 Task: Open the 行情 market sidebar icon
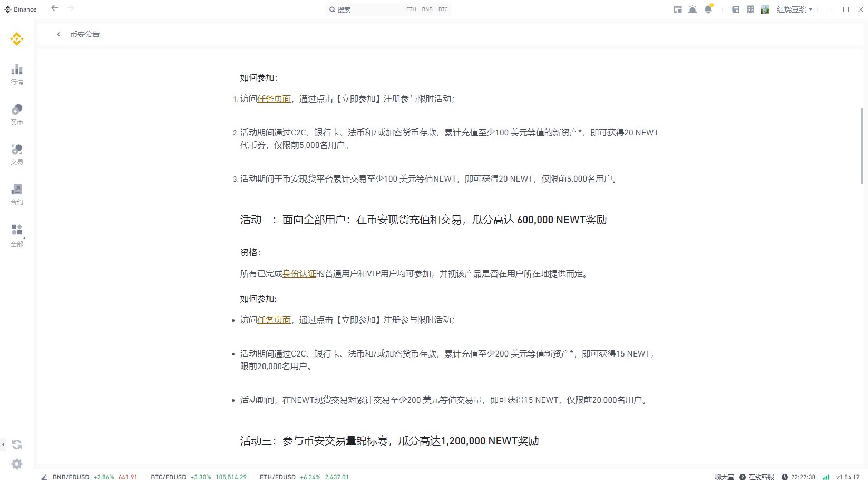tap(17, 74)
